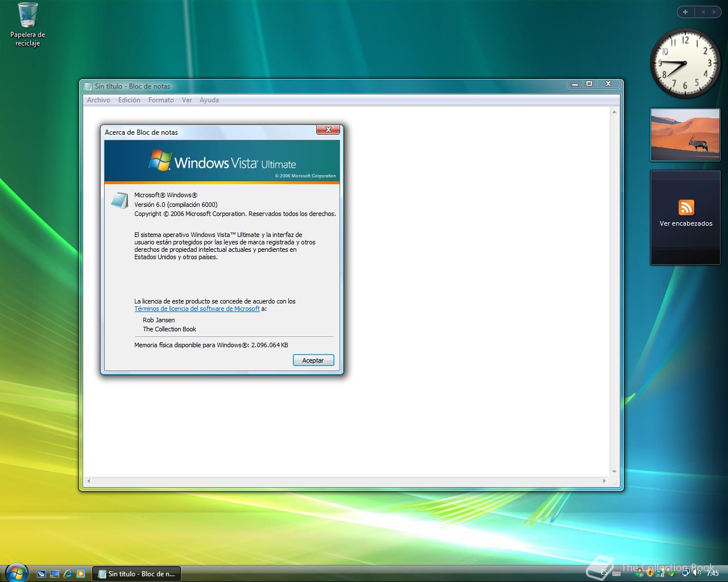Click the Windows Sidebar tray icon
Screen dimensions: 728x582
click(x=661, y=572)
